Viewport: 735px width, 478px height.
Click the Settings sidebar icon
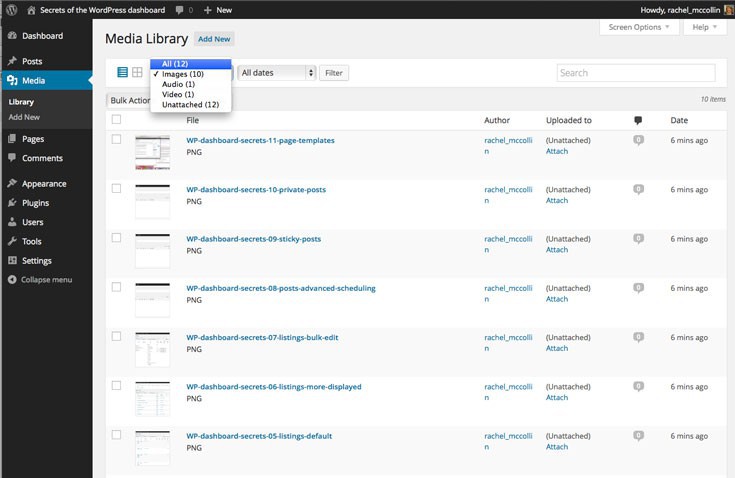pos(12,260)
